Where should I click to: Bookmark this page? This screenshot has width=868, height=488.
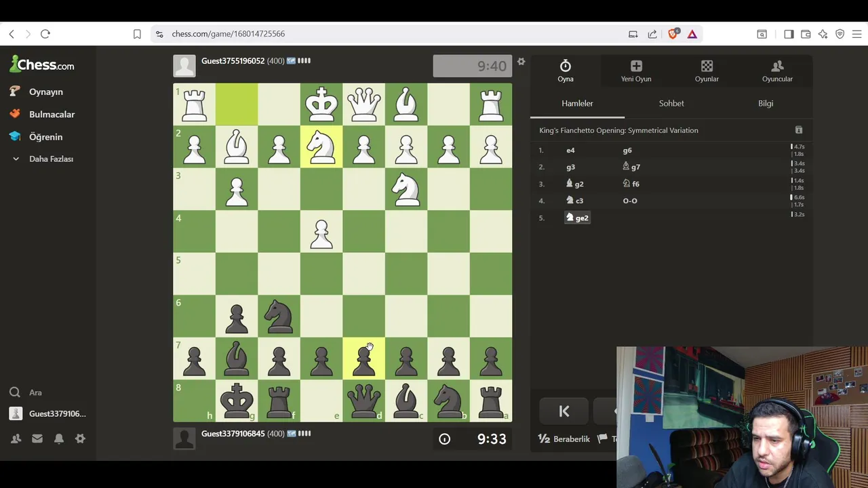[137, 34]
